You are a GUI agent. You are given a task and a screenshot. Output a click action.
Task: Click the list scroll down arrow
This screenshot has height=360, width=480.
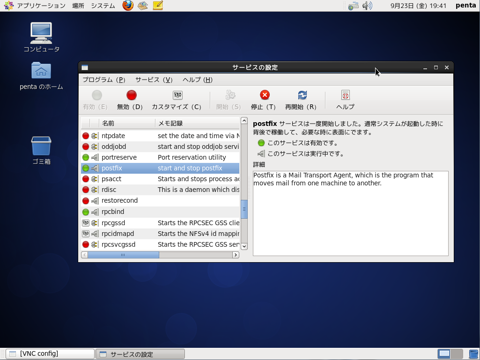pyautogui.click(x=244, y=246)
